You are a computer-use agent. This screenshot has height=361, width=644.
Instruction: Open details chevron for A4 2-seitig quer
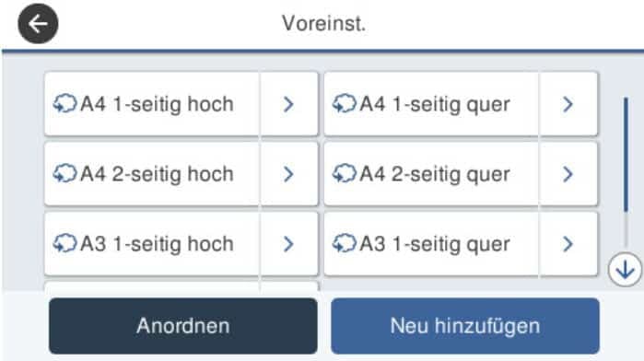click(x=568, y=174)
